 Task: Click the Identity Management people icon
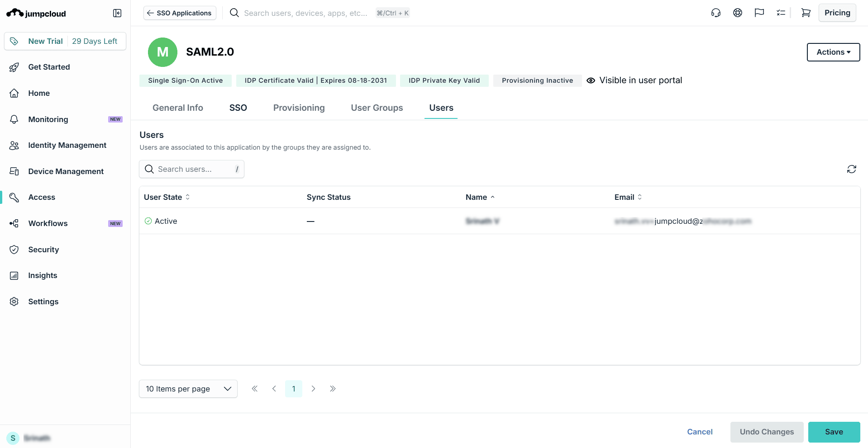[x=14, y=145]
